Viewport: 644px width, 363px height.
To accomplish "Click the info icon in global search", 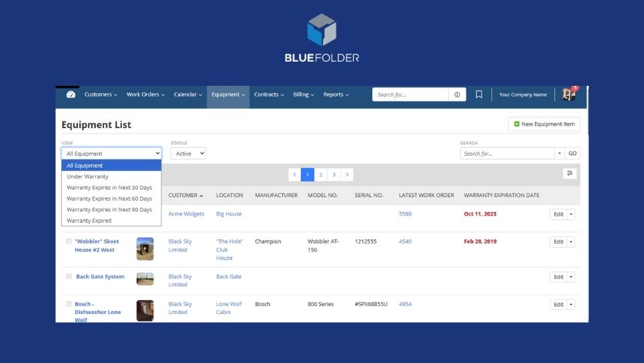I will [457, 95].
